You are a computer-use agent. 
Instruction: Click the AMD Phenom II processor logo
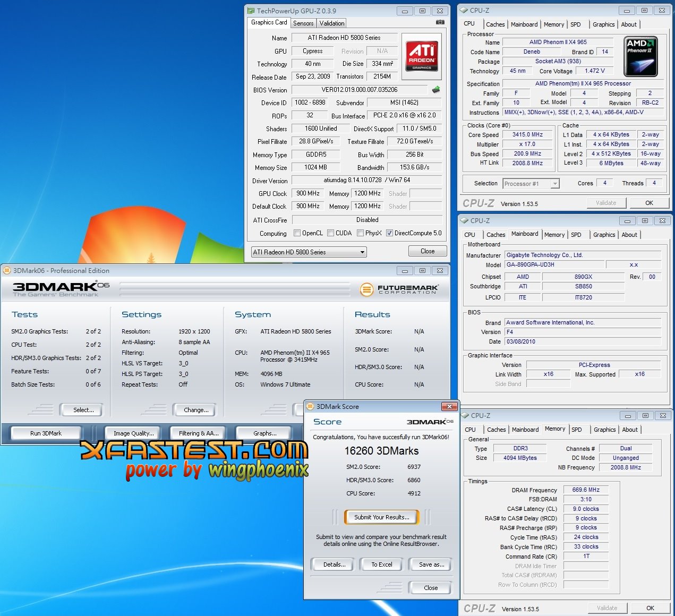[640, 56]
